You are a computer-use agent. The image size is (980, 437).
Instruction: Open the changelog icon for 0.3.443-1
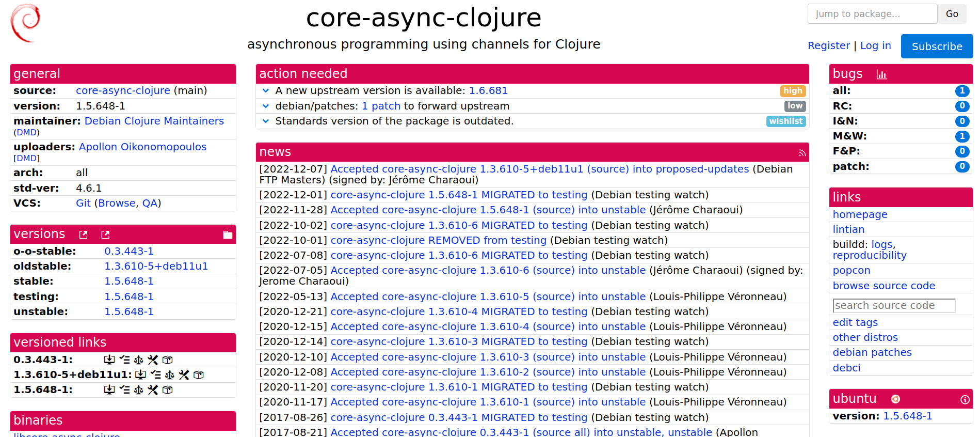124,360
